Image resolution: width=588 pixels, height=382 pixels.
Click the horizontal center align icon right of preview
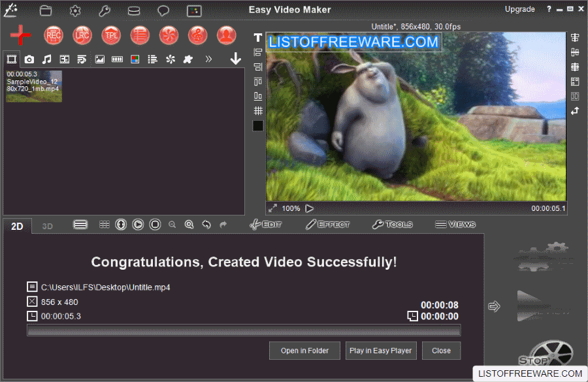[x=575, y=37]
